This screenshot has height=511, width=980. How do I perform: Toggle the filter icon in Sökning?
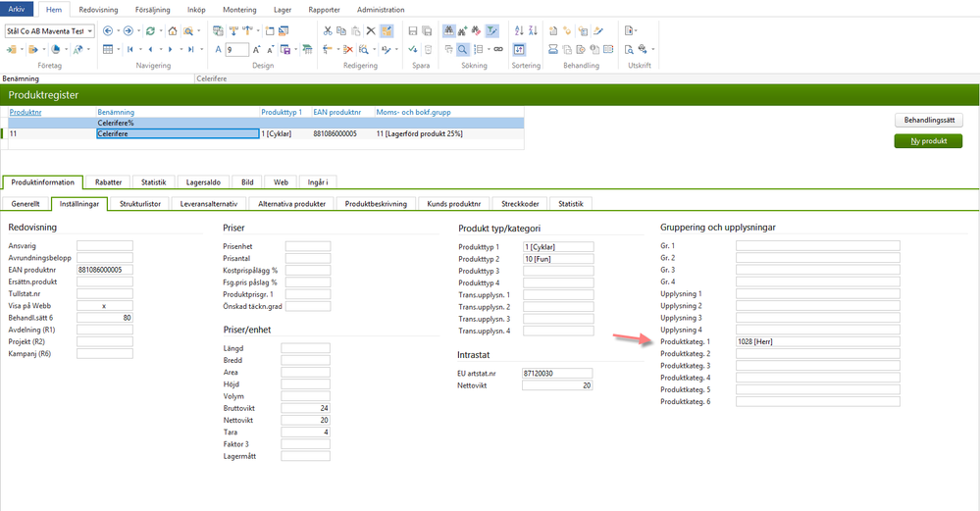(x=491, y=30)
